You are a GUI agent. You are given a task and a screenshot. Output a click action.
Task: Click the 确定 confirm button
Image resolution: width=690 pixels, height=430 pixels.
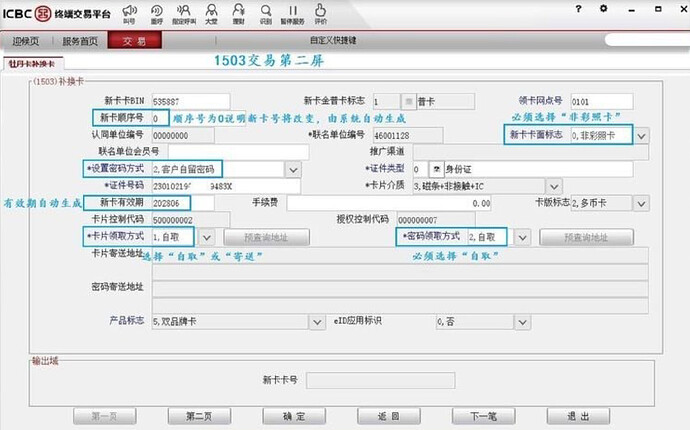[x=294, y=416]
